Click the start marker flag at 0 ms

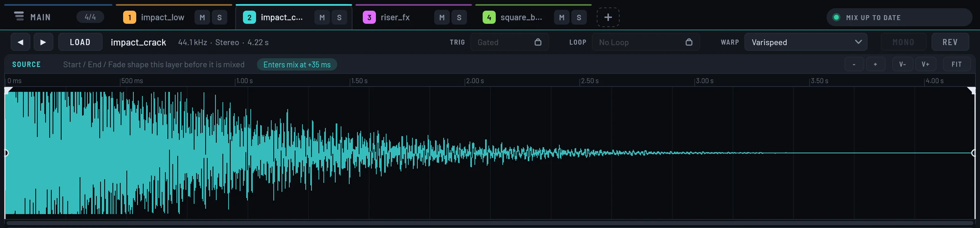click(8, 91)
